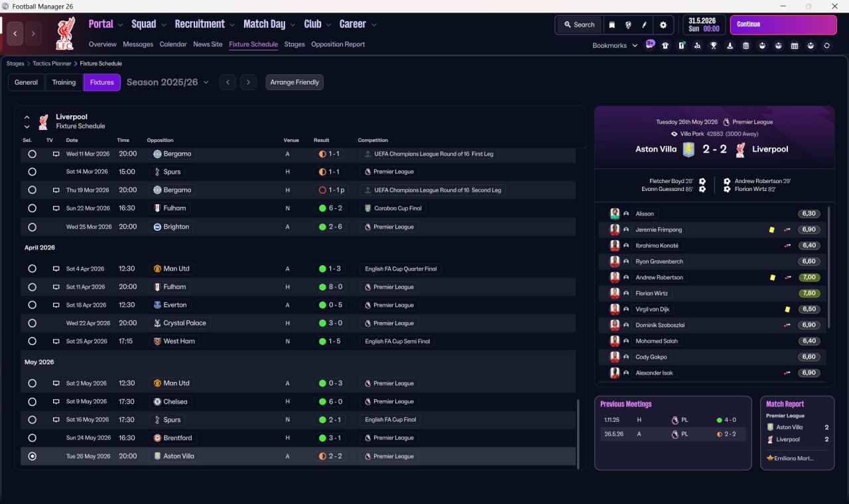Screen dimensions: 849x504
Task: Click the navigation back arrow button
Action: pos(15,33)
